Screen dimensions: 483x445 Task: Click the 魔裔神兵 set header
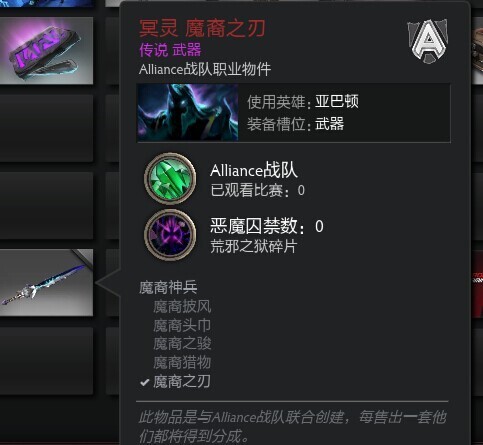pyautogui.click(x=168, y=287)
